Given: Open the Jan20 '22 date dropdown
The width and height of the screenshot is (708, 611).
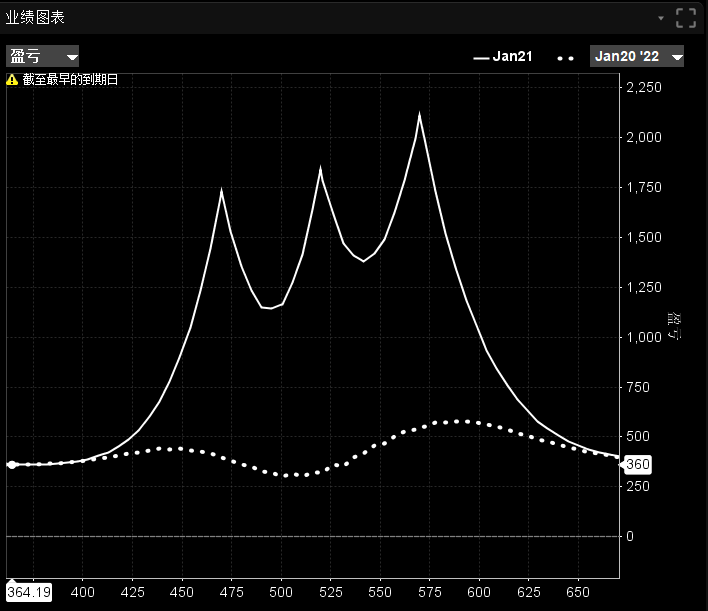Looking at the screenshot, I should coord(637,56).
